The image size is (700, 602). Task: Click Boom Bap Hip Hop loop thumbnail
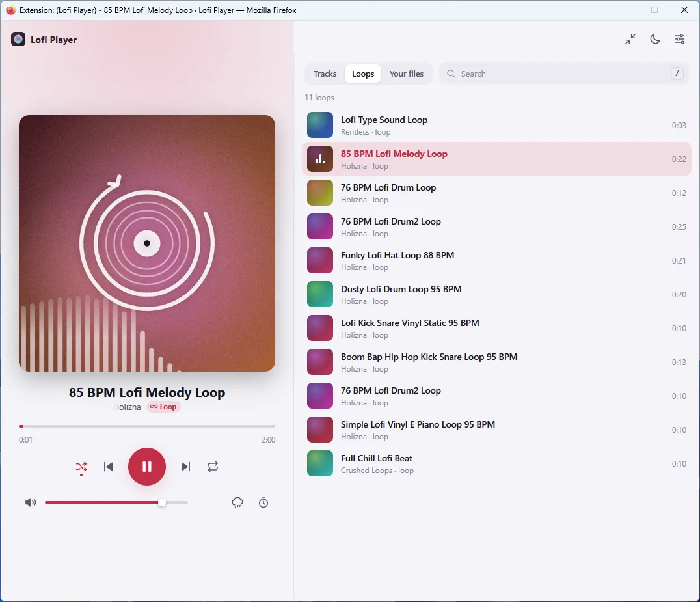click(320, 363)
